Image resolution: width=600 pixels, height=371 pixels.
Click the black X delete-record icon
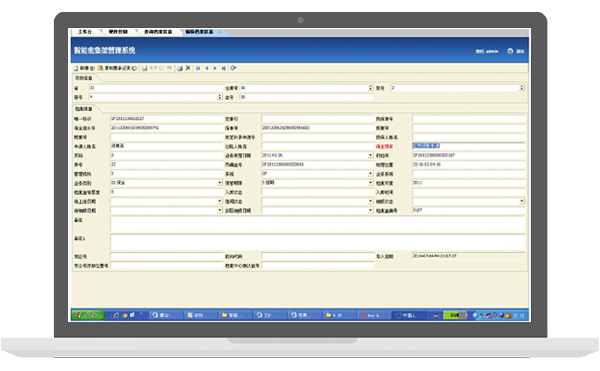[188, 68]
